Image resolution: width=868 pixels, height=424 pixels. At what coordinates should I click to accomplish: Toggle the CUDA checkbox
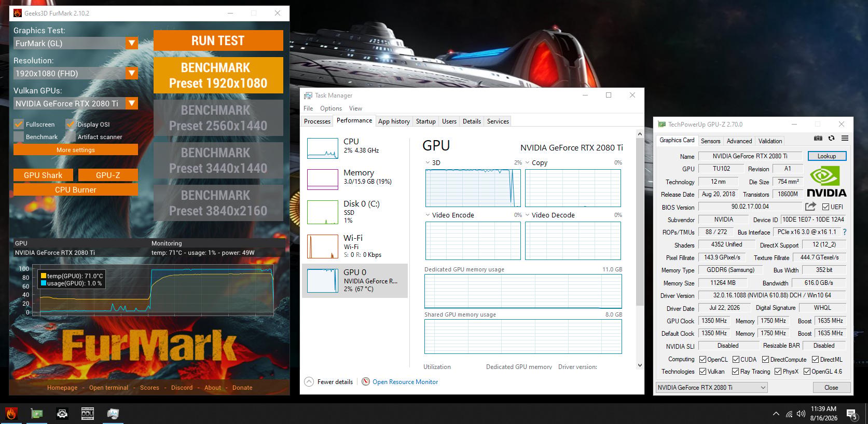coord(736,359)
